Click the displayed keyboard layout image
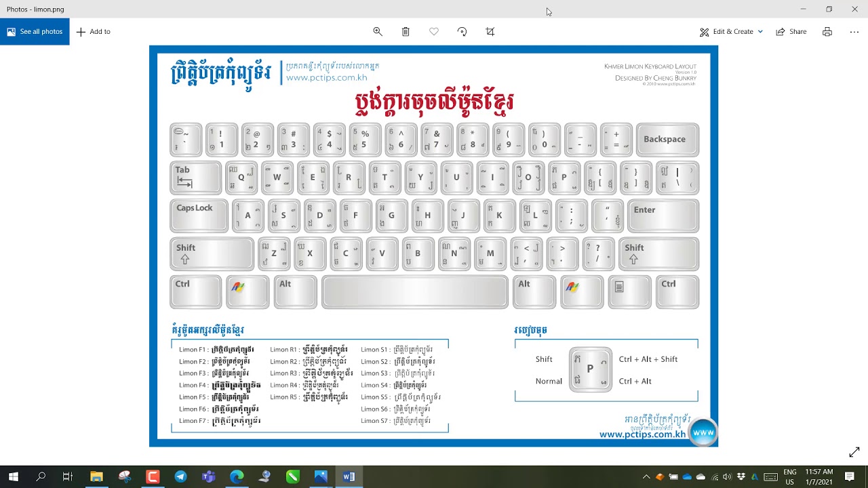The height and width of the screenshot is (488, 868). pos(433,246)
